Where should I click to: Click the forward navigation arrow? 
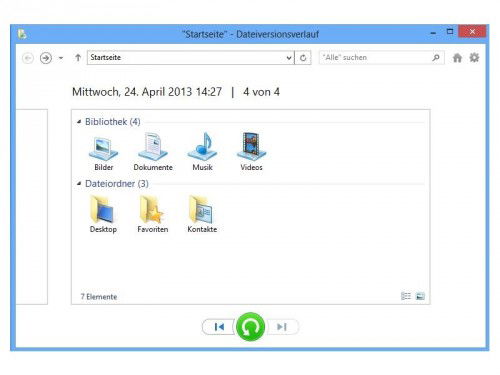[x=46, y=58]
